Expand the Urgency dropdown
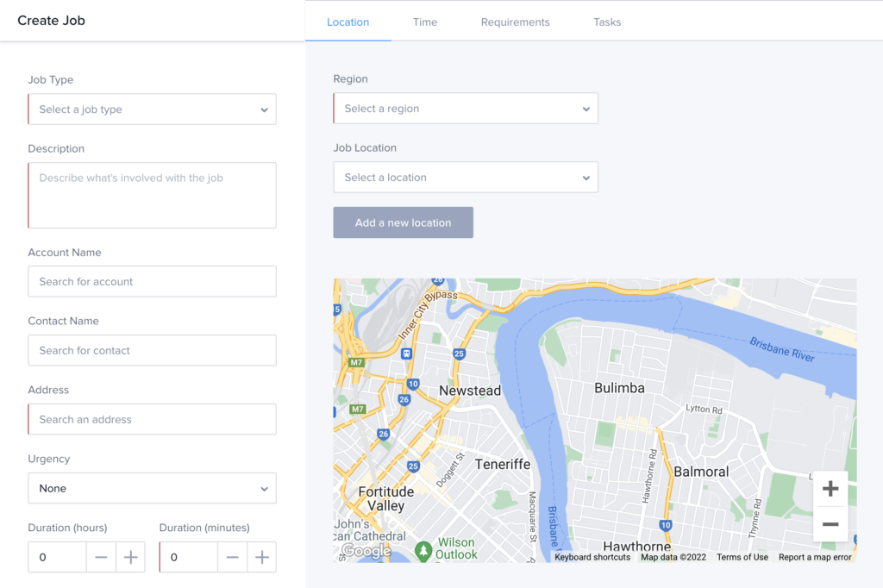 (152, 488)
